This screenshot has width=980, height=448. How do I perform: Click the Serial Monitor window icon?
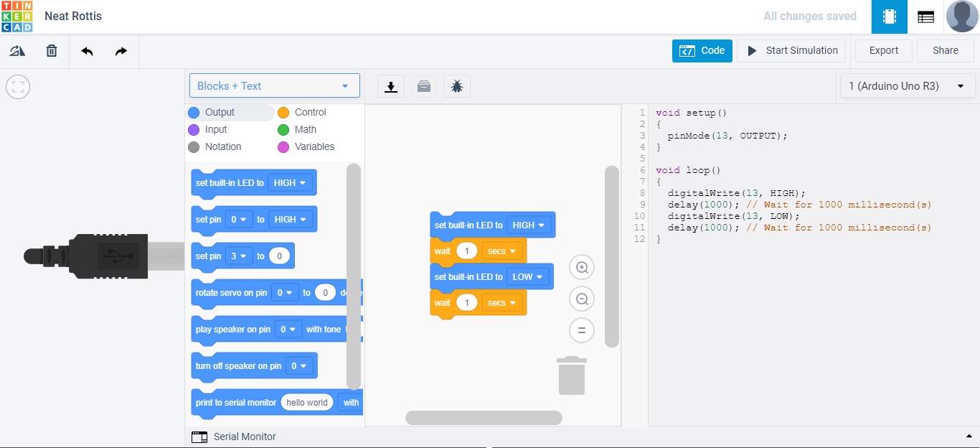pos(199,437)
